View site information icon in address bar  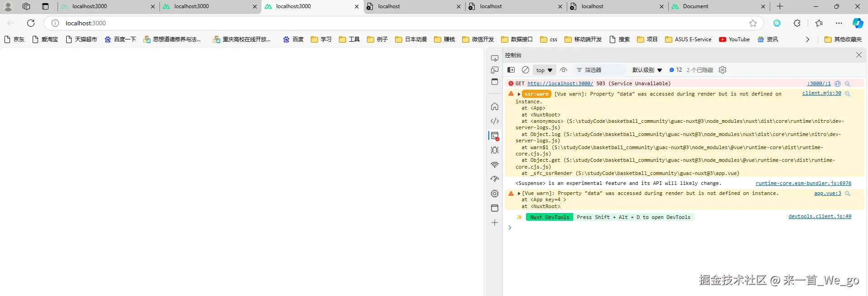click(x=55, y=23)
